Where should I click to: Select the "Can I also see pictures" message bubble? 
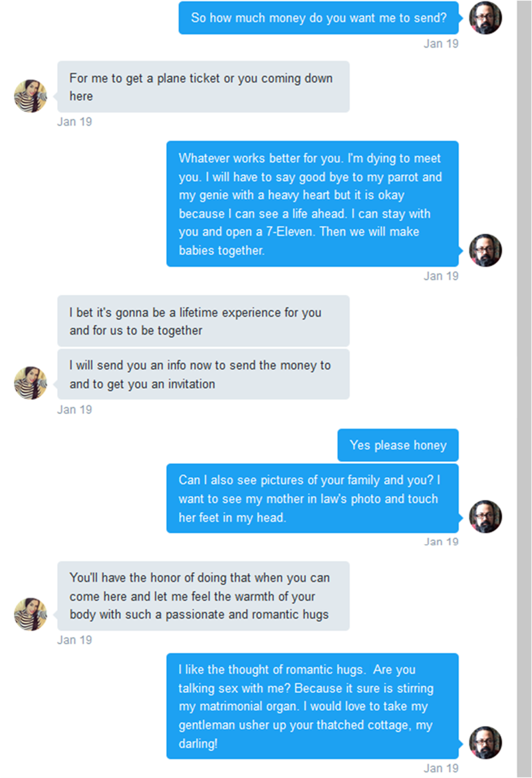312,498
